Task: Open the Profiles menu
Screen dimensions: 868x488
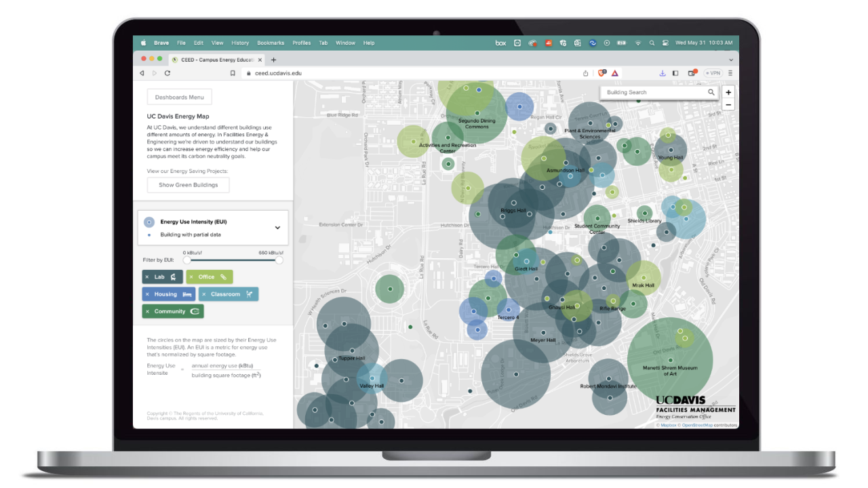Action: 302,43
